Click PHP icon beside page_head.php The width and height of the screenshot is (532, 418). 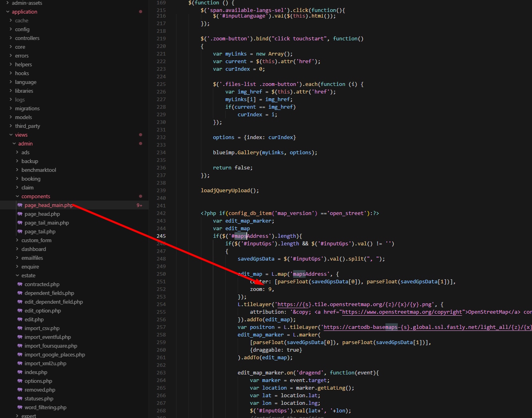(x=20, y=214)
